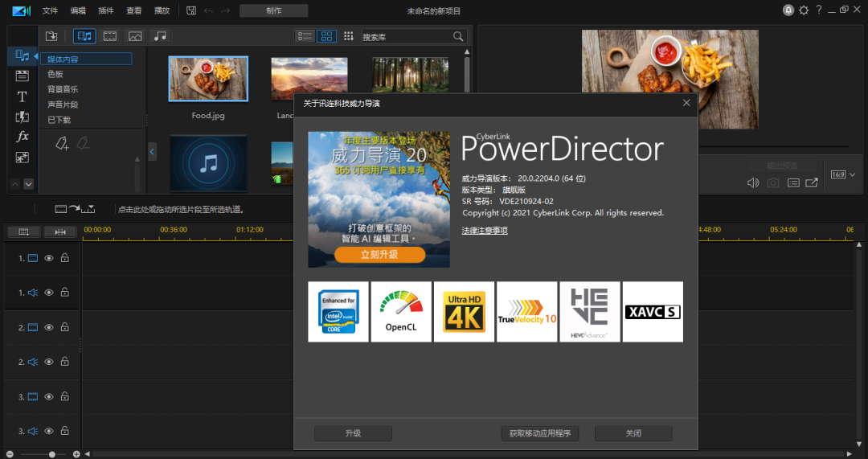Open the 16:9 aspect ratio dropdown

tap(843, 174)
